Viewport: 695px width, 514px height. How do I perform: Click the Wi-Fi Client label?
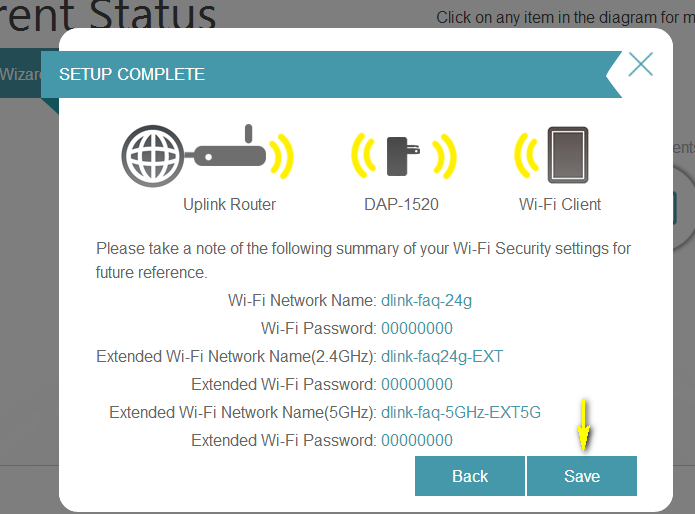(x=560, y=204)
